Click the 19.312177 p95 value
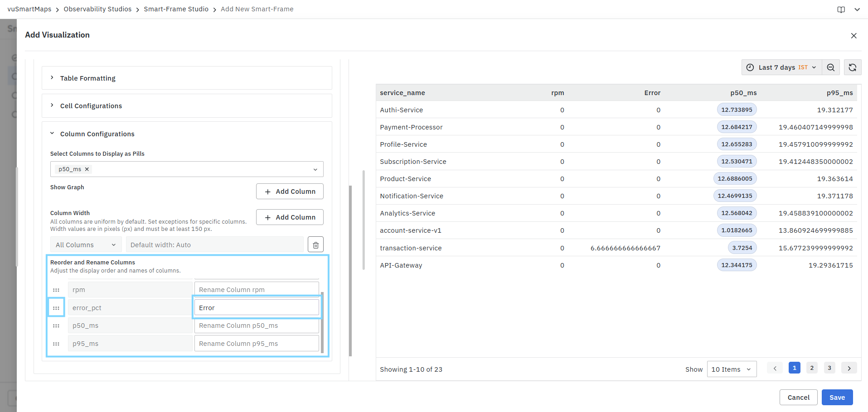 (x=835, y=110)
